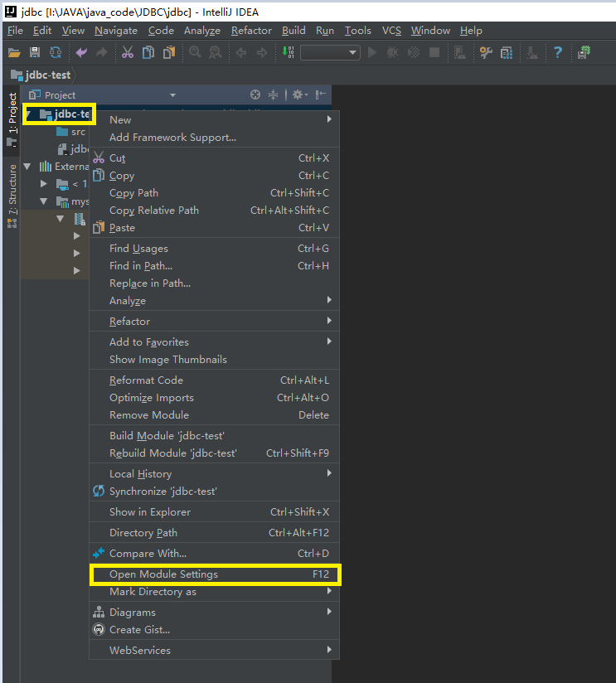Viewport: 616px width, 683px height.
Task: Open the Build menu
Action: point(293,31)
